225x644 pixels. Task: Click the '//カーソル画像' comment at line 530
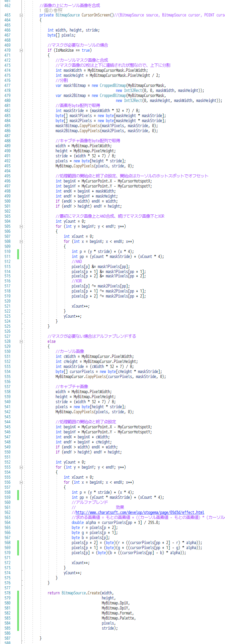[70, 352]
